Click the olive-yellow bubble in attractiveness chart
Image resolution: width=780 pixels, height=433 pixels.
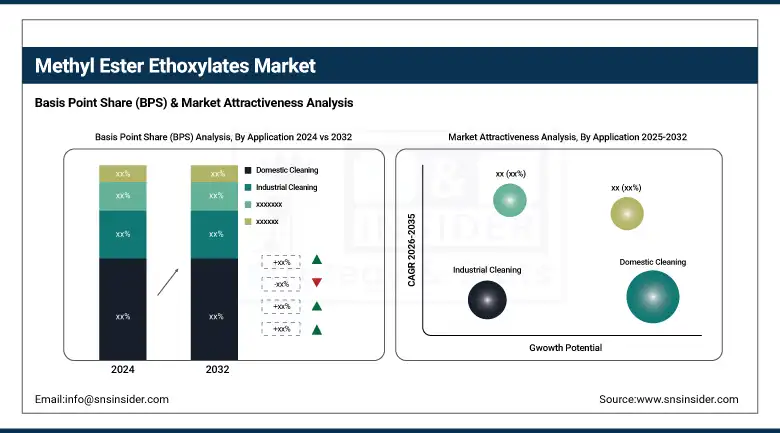pos(627,213)
